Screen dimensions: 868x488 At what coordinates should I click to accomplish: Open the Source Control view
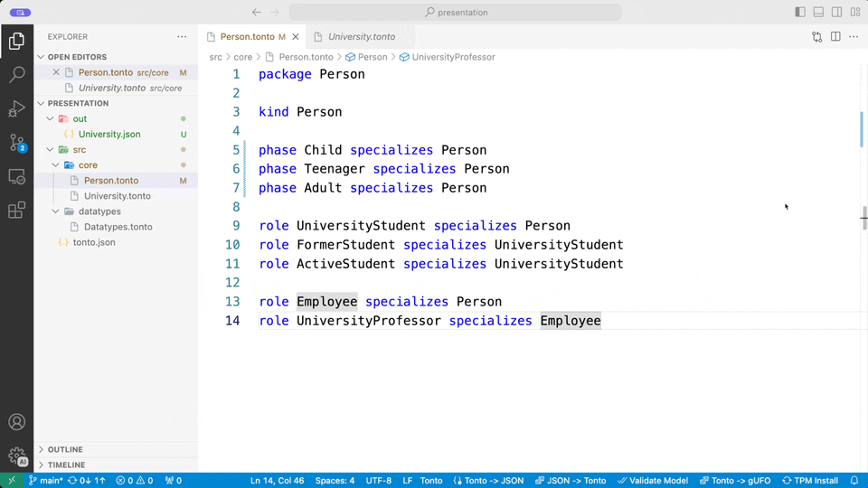pos(16,143)
